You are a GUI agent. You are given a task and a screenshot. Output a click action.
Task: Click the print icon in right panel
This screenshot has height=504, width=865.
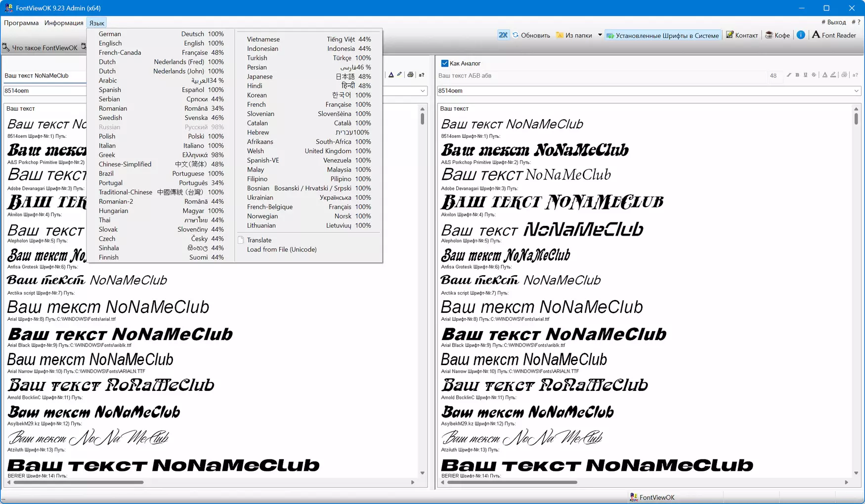844,75
